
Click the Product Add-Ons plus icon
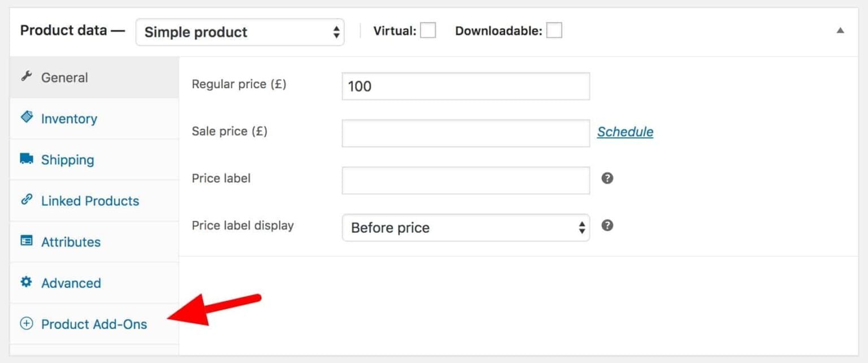[x=27, y=324]
